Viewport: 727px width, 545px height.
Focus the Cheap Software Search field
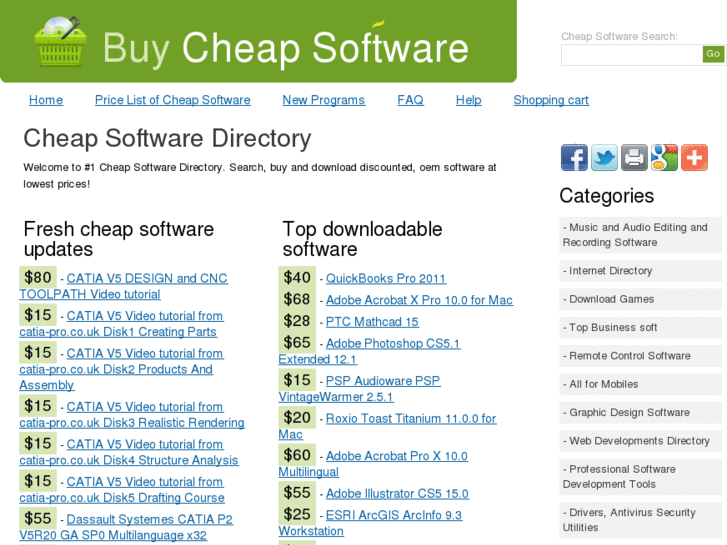632,55
